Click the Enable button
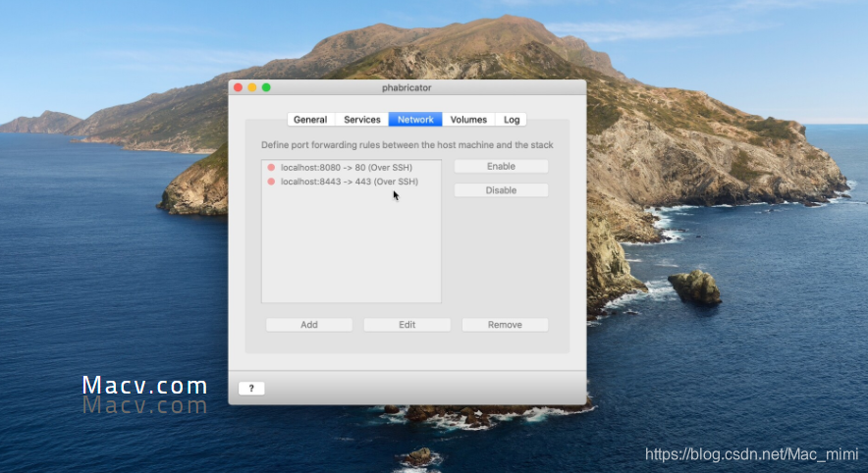The width and height of the screenshot is (868, 473). click(501, 167)
